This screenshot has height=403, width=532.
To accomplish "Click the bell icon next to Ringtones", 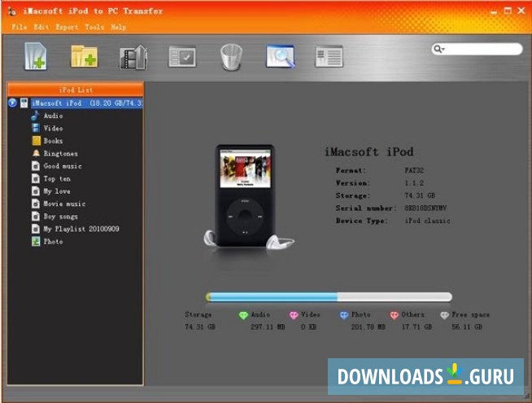I will 36,153.
